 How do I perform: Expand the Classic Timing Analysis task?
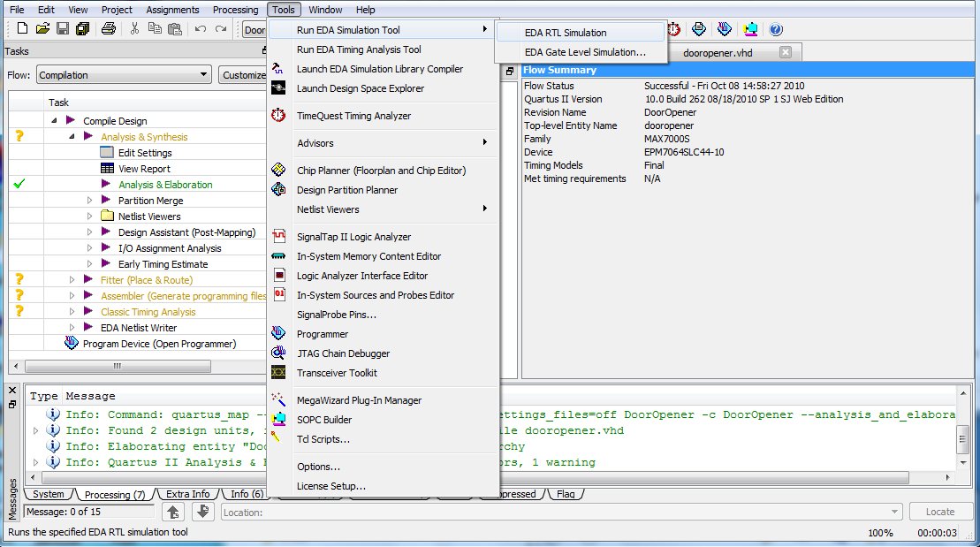[72, 311]
